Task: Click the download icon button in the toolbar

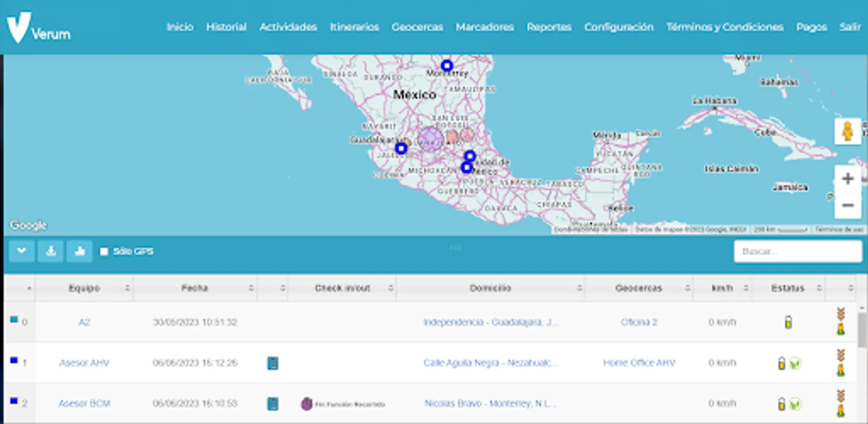Action: click(51, 251)
